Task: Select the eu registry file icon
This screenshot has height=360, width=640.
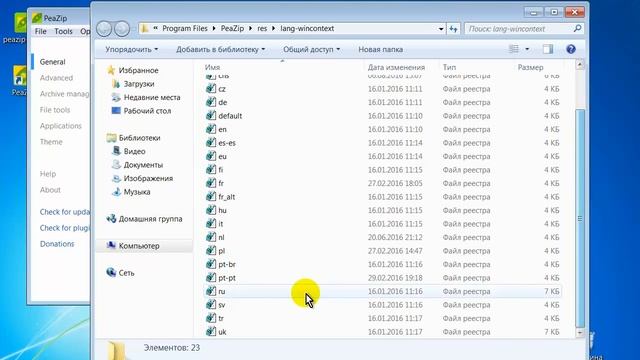Action: [211, 156]
